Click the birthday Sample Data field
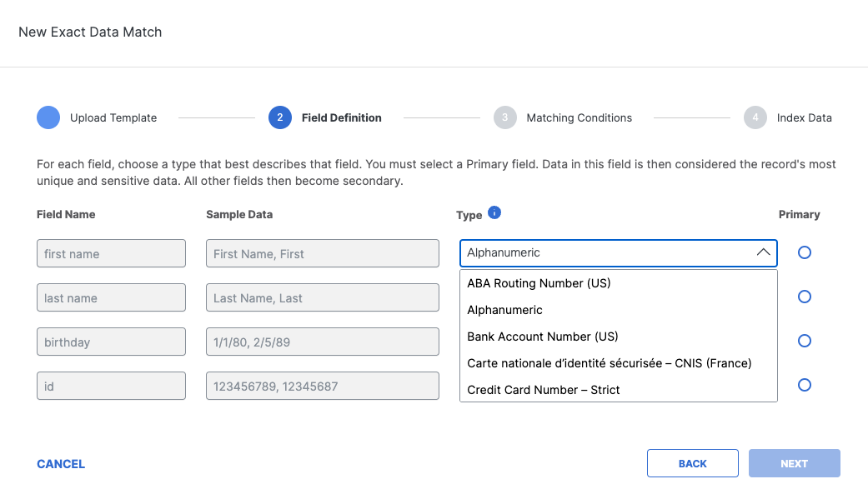The height and width of the screenshot is (489, 868). (x=322, y=342)
